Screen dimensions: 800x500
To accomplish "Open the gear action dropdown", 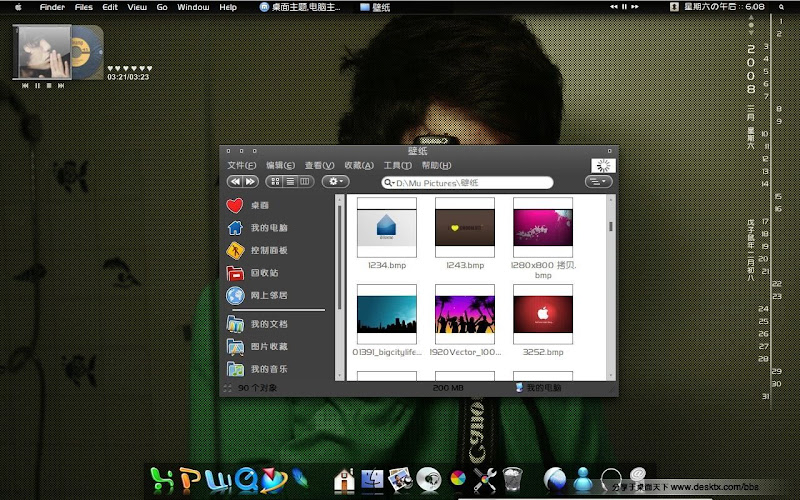I will [334, 182].
